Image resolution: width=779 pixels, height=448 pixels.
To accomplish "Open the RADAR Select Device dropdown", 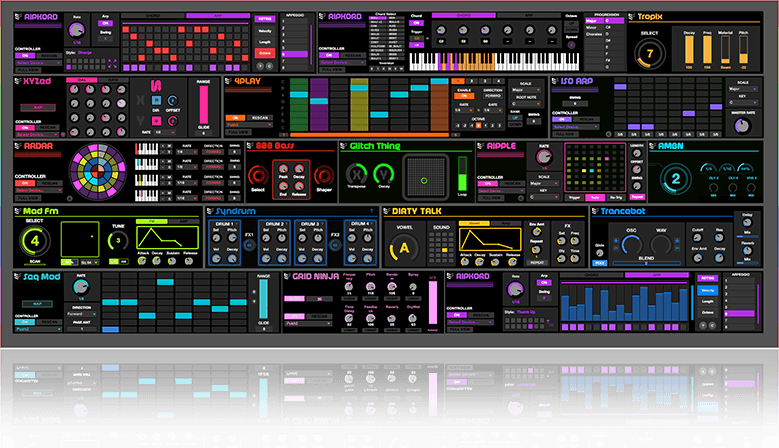I will coord(38,190).
